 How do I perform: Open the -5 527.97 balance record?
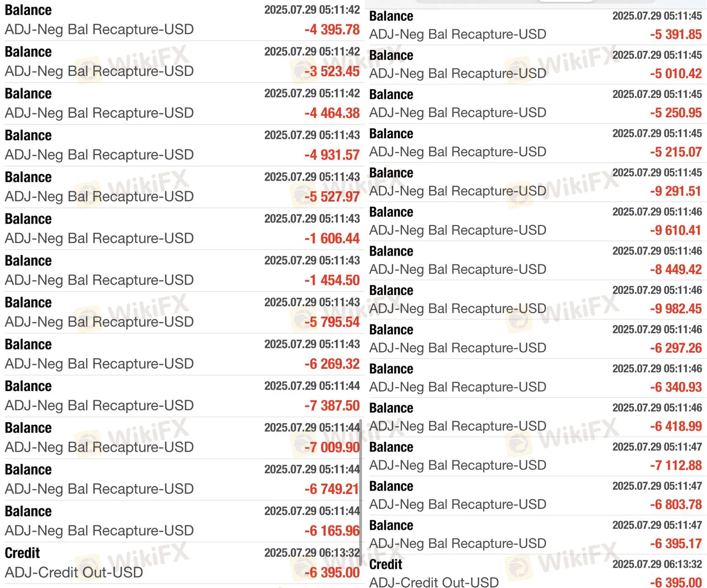pos(182,187)
